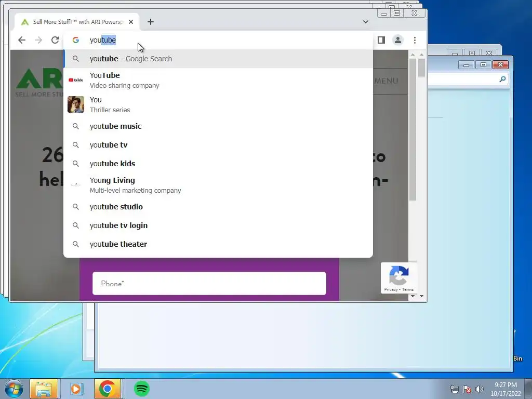The width and height of the screenshot is (532, 399).
Task: Open Spotify from the taskbar
Action: point(142,389)
